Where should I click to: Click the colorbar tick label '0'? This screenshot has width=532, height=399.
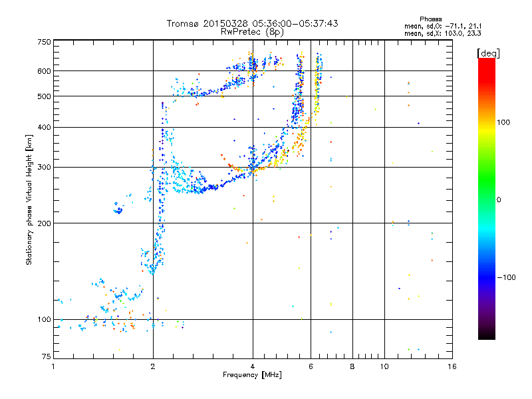coord(499,200)
